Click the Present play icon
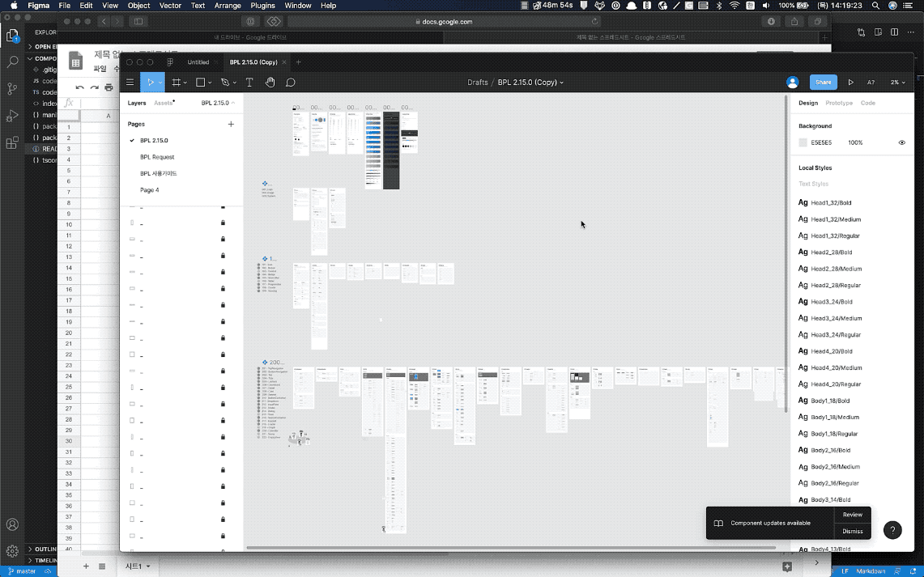 coord(851,83)
